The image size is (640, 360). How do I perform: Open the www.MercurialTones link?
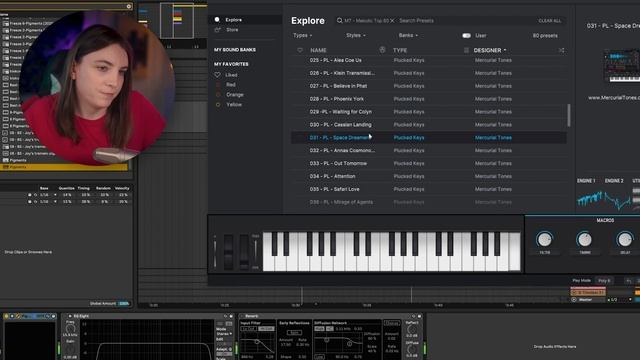pos(613,98)
